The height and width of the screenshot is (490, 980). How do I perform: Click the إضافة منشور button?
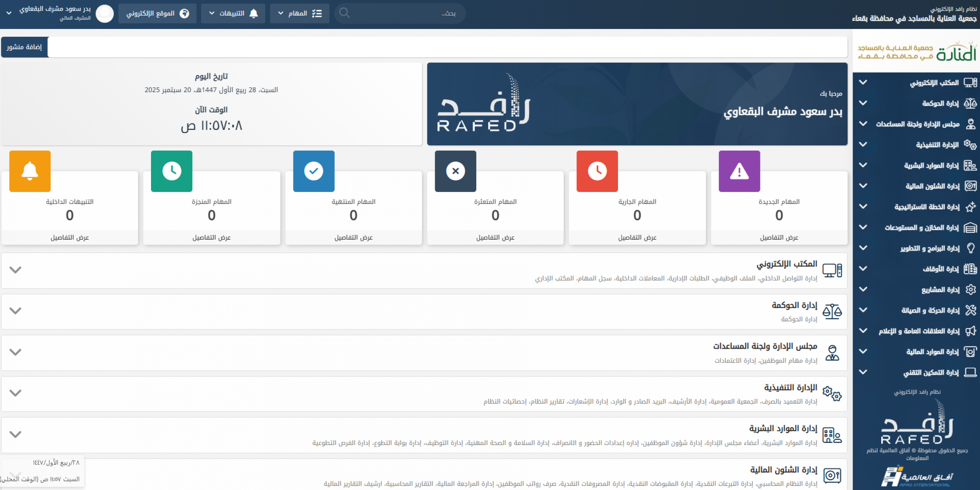click(24, 47)
